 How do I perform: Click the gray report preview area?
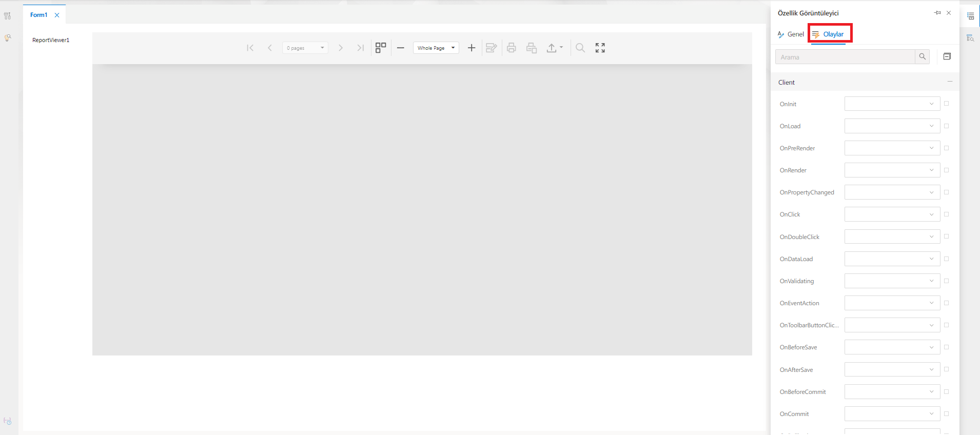pos(422,210)
